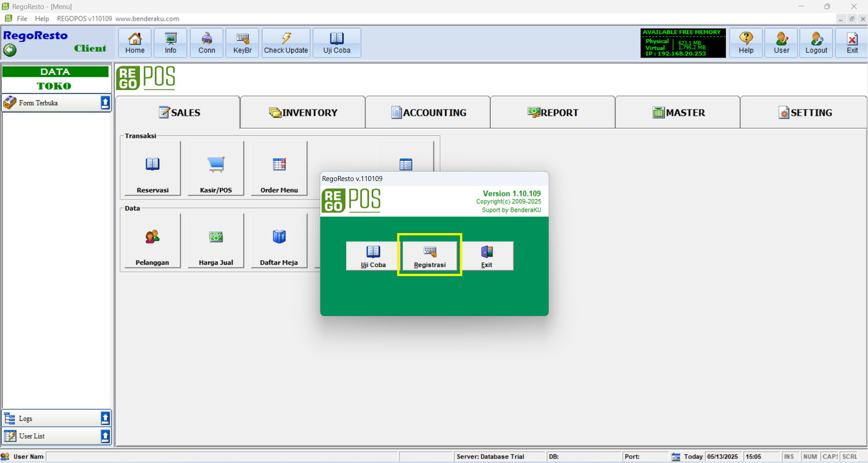Expand the Logs panel arrow
Viewport: 868px width, 463px height.
pyautogui.click(x=105, y=418)
